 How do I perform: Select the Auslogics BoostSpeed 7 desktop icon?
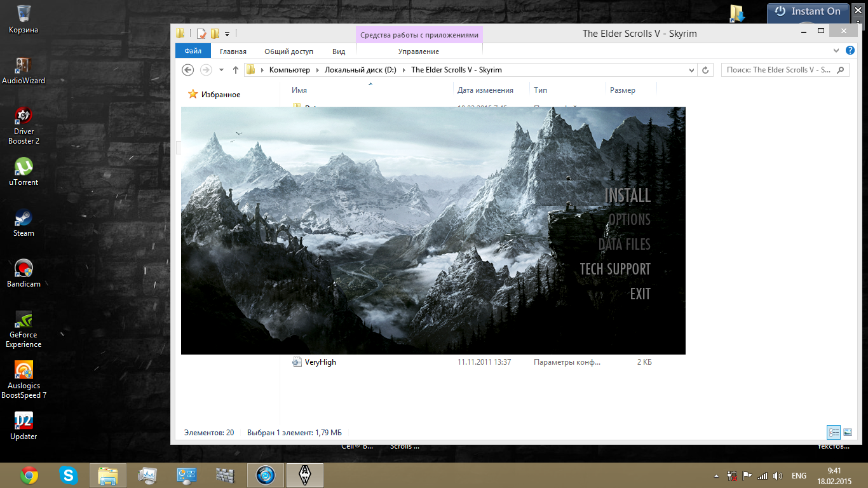click(24, 379)
